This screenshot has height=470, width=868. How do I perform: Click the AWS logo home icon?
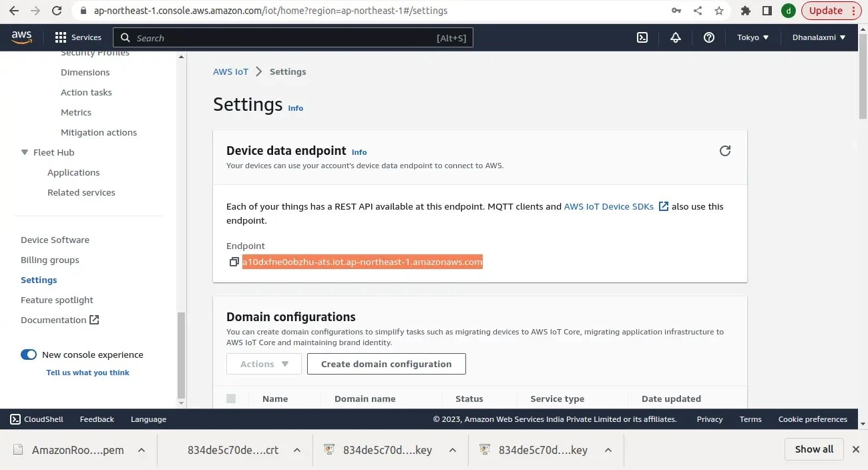click(21, 37)
